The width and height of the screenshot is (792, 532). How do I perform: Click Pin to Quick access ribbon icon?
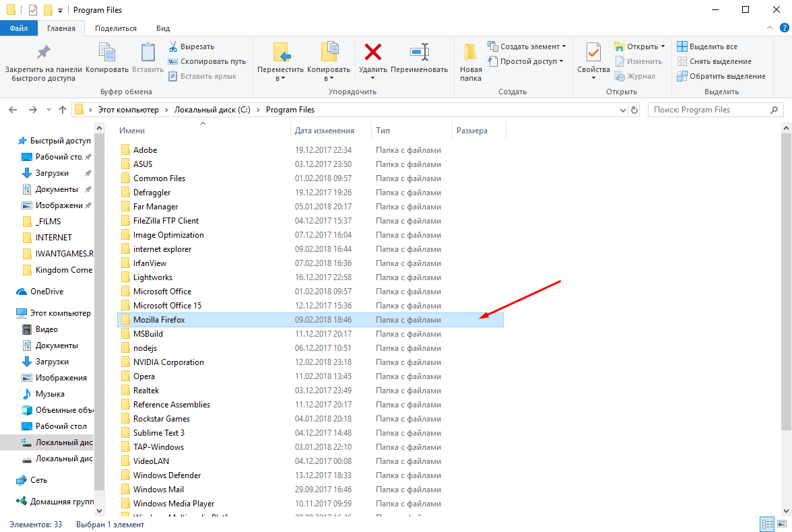43,52
